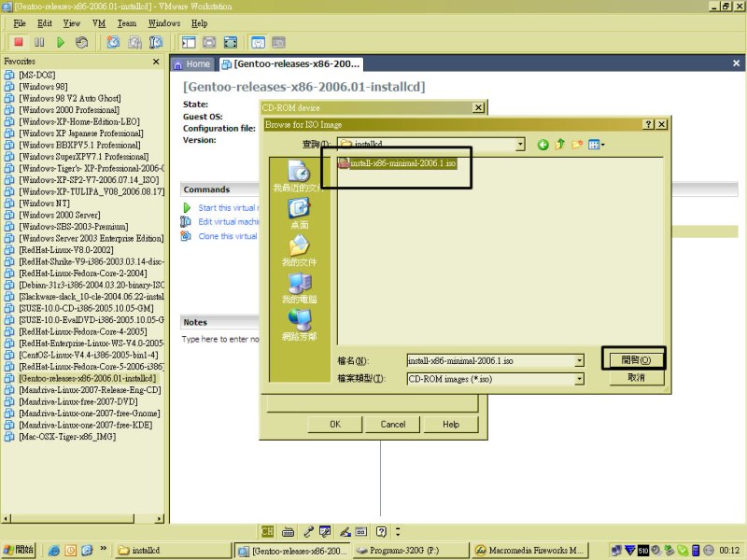
Task: Expand the file type (檔案類型) dropdown
Action: pos(579,379)
